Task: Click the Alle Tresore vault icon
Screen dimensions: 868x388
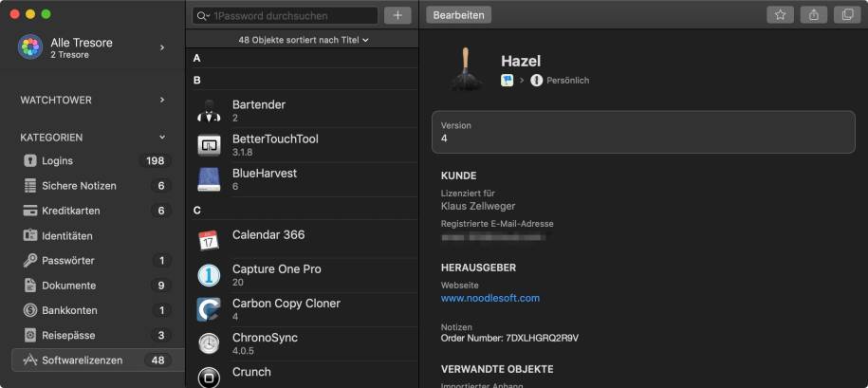Action: pos(30,47)
